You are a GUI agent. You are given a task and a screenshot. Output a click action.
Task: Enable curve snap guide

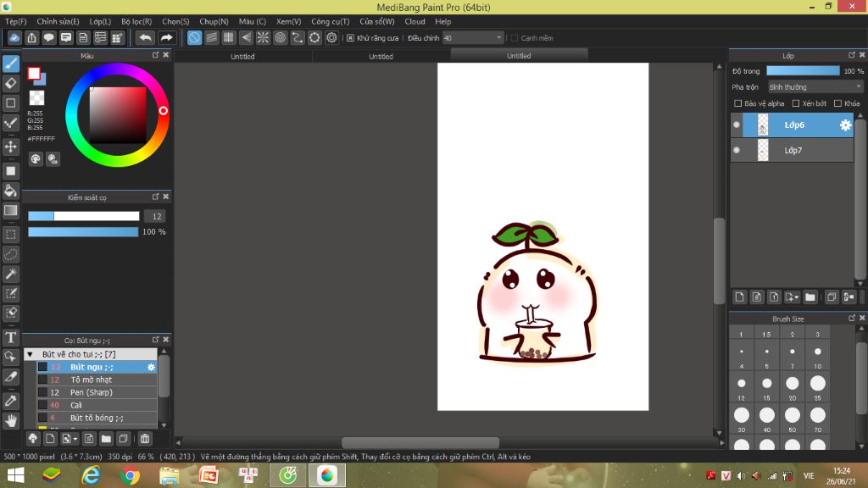pos(298,37)
